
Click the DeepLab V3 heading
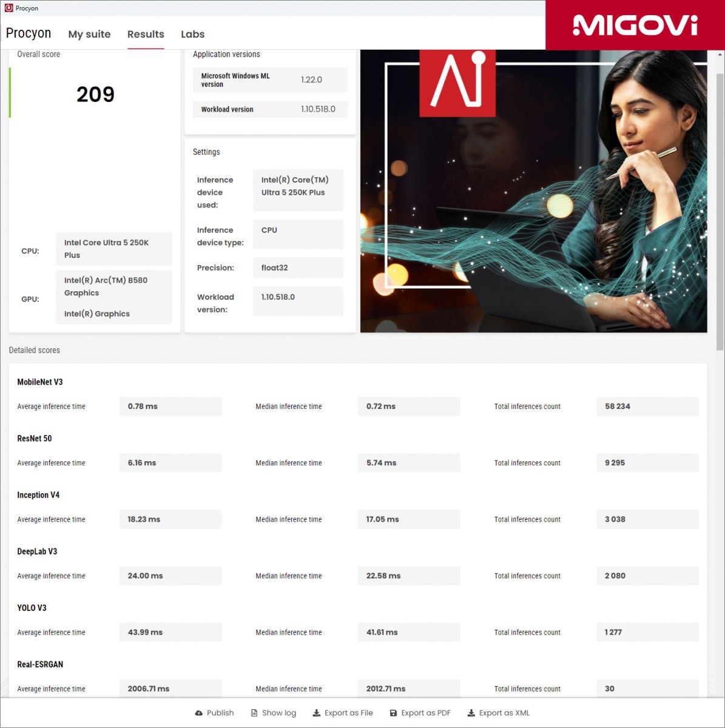(x=37, y=551)
